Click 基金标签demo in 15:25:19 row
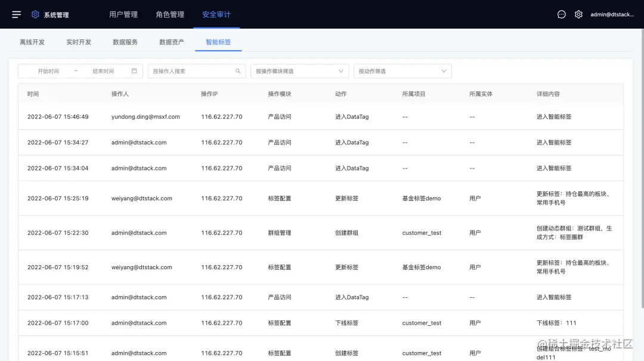The width and height of the screenshot is (644, 361). pyautogui.click(x=422, y=198)
